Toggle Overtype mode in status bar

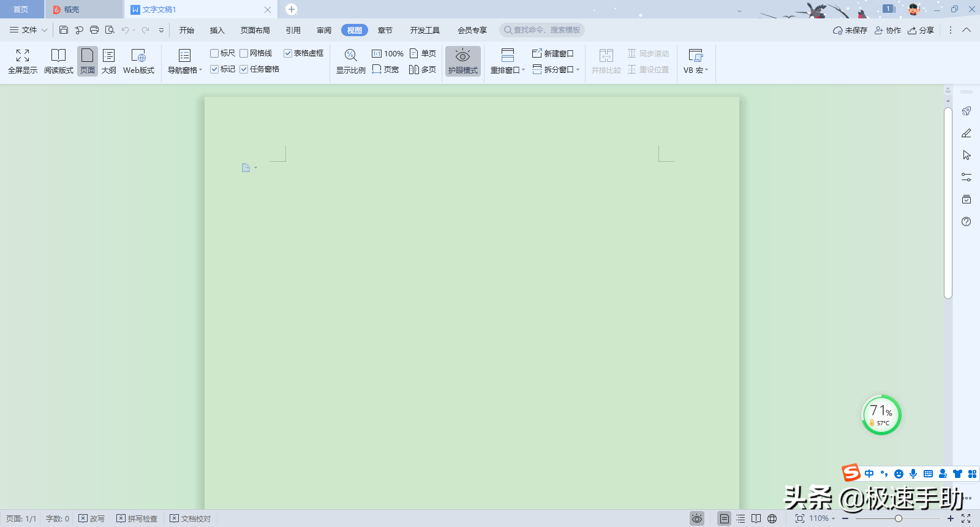pos(92,518)
